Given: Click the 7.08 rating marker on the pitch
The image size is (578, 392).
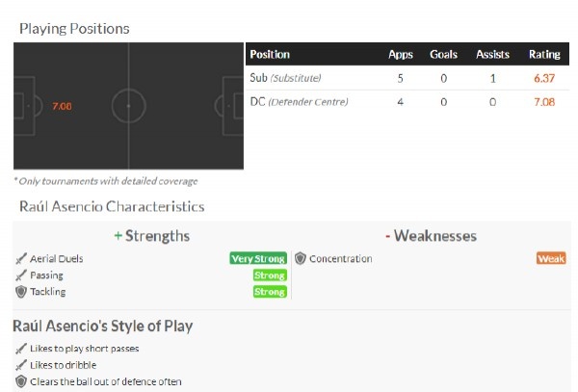Looking at the screenshot, I should tap(62, 106).
